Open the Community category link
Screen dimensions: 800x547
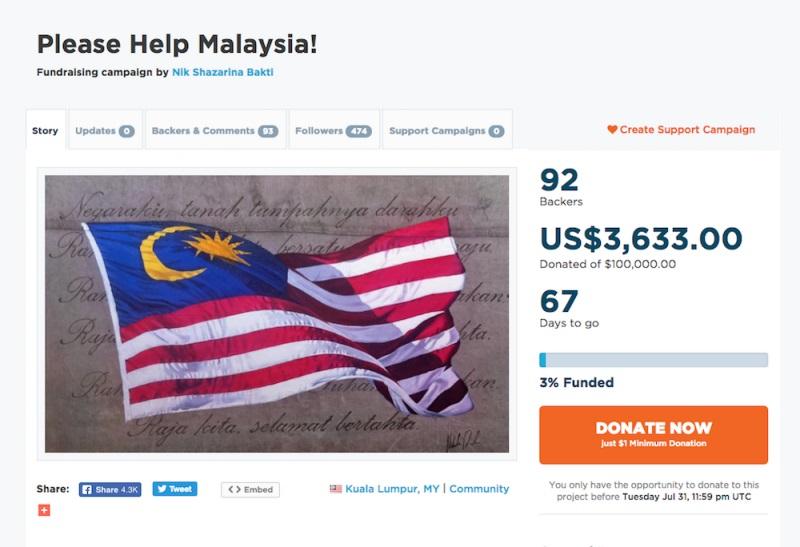[x=479, y=489]
